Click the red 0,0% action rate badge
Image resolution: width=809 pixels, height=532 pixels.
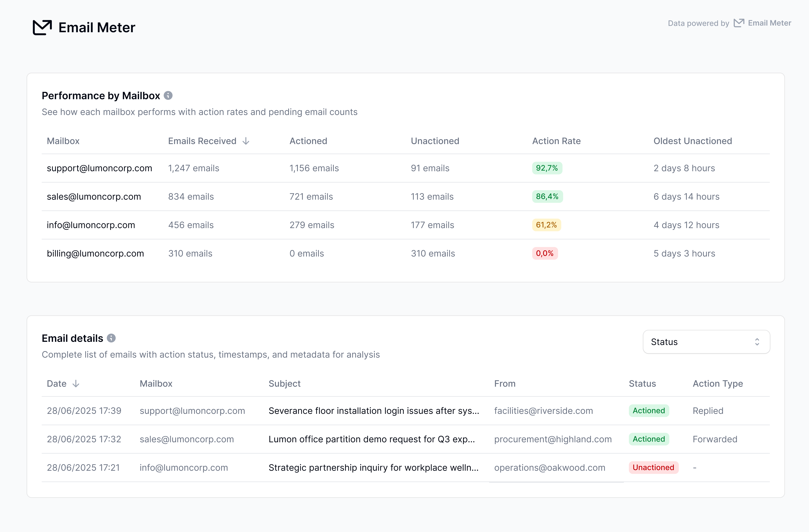(544, 253)
